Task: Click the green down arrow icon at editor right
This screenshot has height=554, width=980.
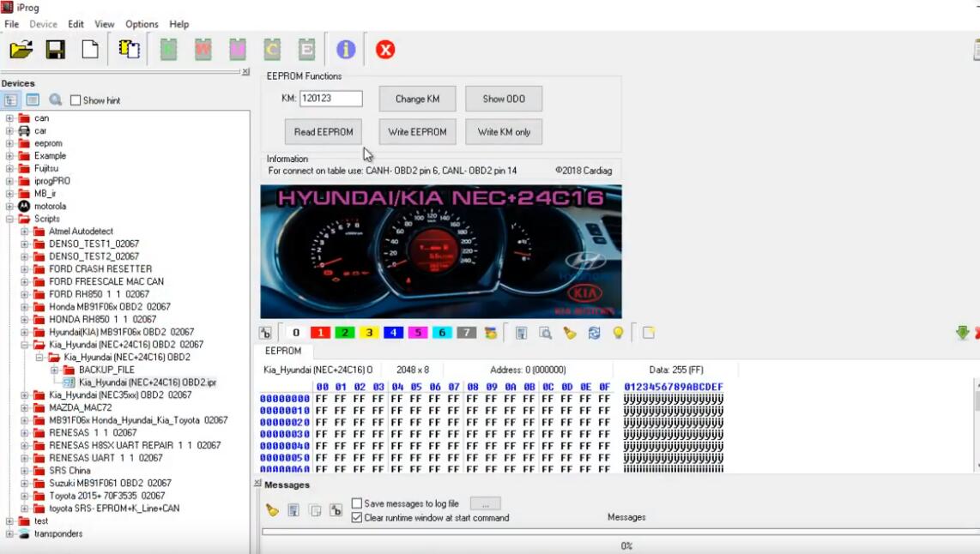Action: click(x=963, y=333)
